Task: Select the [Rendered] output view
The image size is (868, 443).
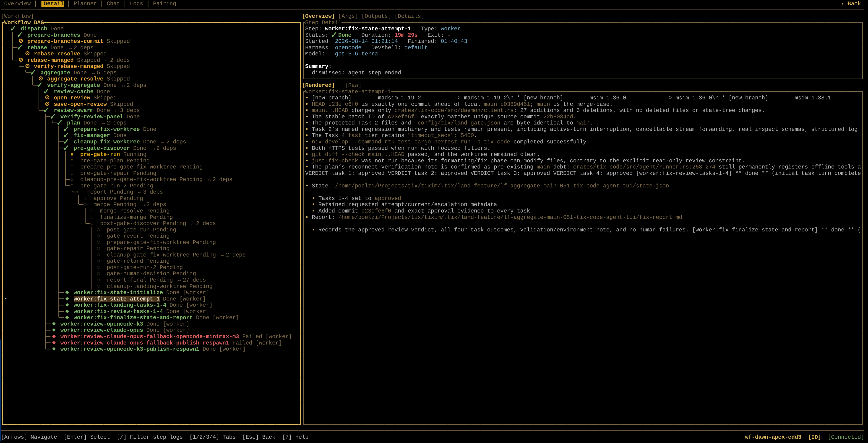Action: click(318, 85)
